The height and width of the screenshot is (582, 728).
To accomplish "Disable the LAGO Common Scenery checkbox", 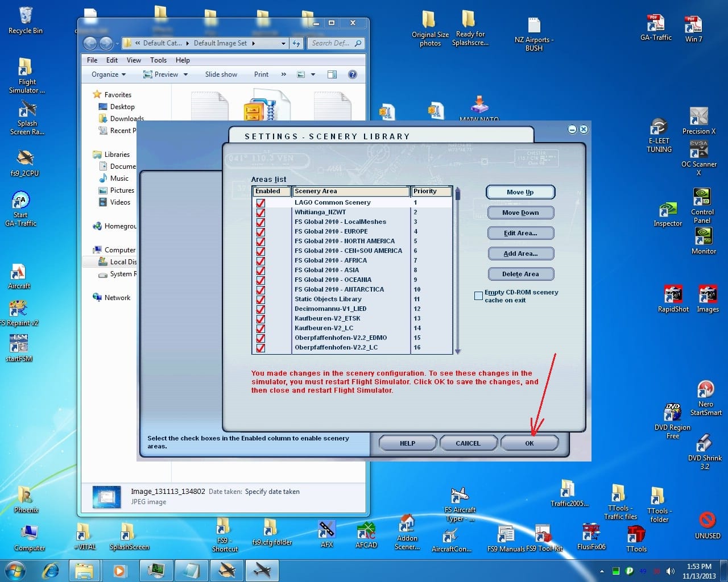I will pos(260,203).
